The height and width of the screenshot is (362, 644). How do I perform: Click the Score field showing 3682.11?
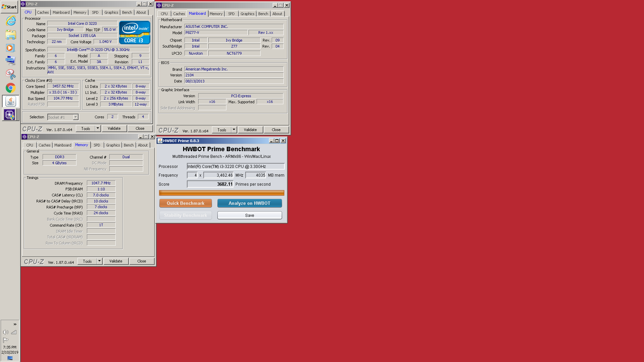[210, 184]
